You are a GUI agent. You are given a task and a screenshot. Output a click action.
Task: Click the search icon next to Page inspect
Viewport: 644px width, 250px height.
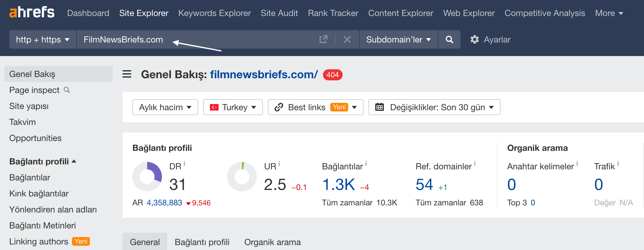pos(67,90)
